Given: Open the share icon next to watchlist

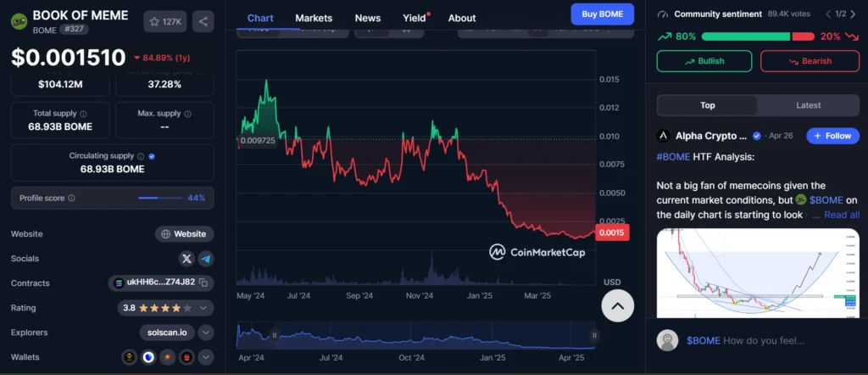Looking at the screenshot, I should coord(203,21).
